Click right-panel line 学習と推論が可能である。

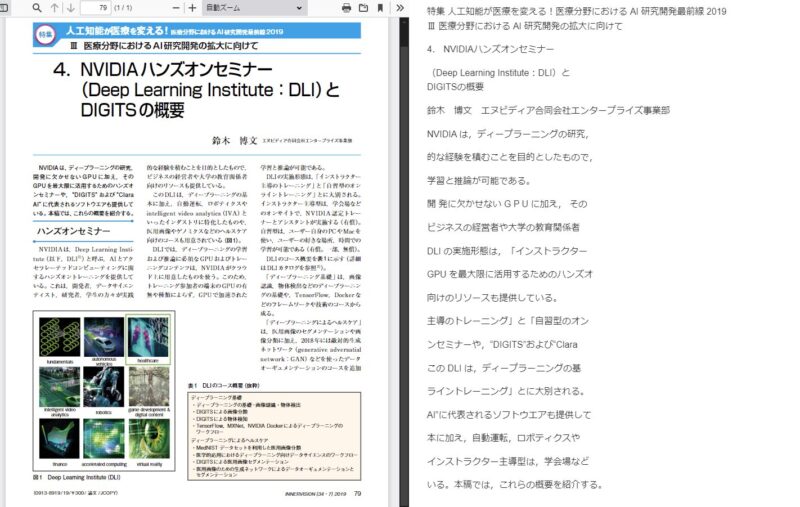point(480,181)
